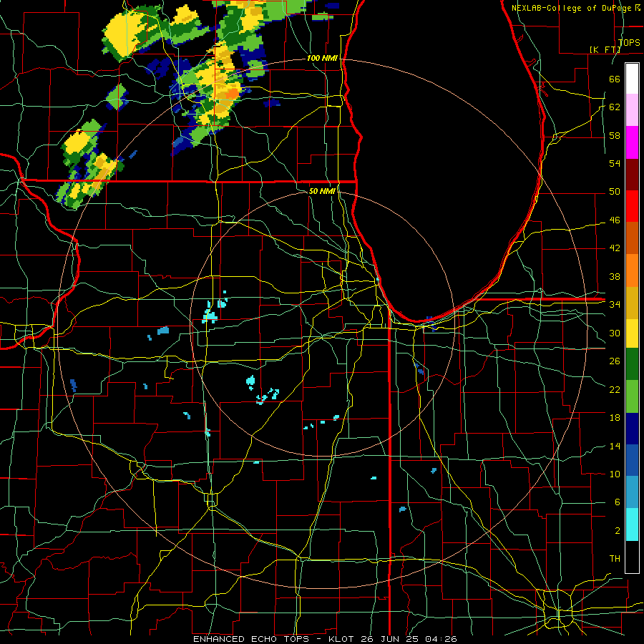Select the bright red legend swatch
The image size is (644, 644).
pos(632,206)
